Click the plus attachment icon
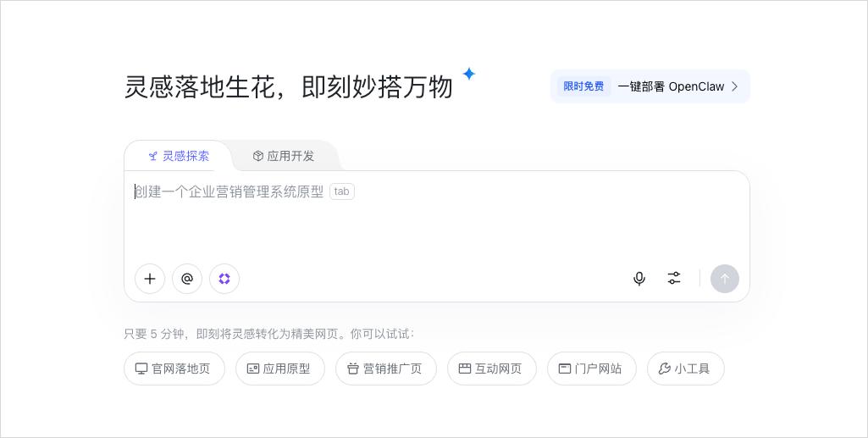The height and width of the screenshot is (438, 868). coord(150,279)
